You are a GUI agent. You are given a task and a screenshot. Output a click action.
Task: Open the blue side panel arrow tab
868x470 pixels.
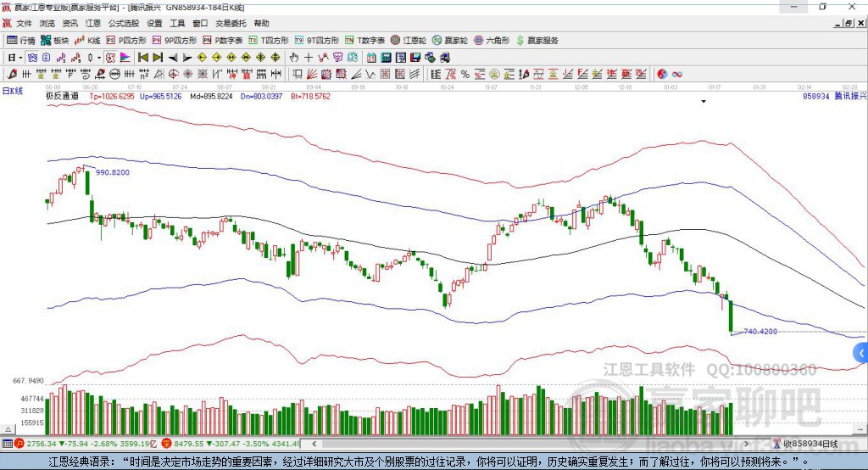click(x=861, y=353)
